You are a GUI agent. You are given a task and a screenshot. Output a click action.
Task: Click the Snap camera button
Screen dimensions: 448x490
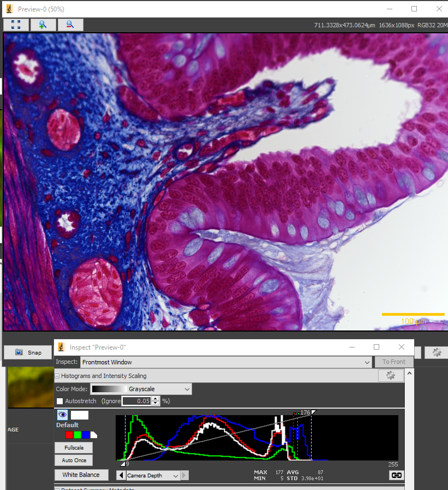28,352
